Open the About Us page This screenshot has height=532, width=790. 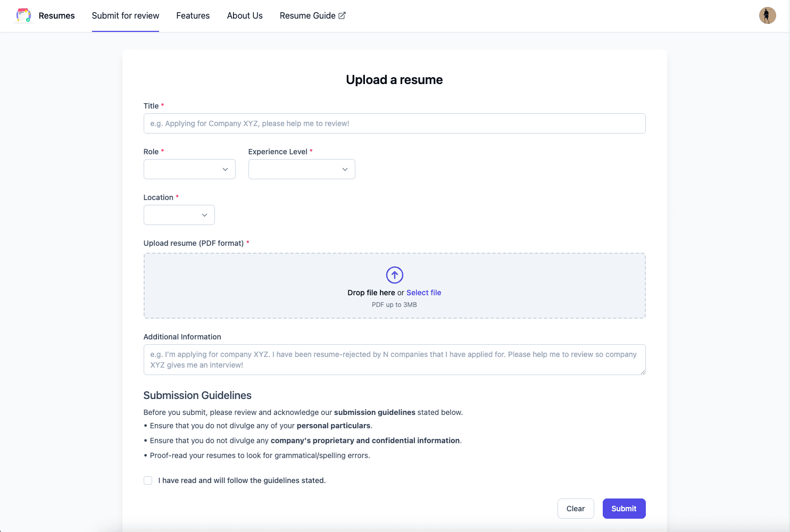[245, 15]
